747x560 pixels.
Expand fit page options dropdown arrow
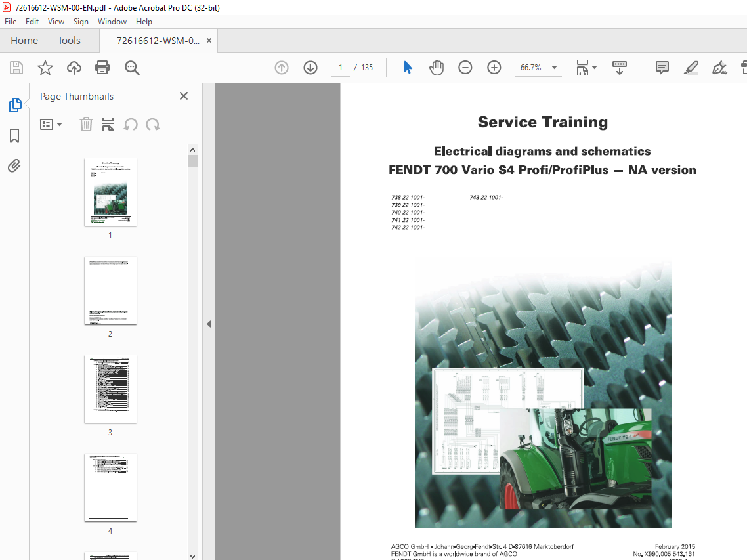[594, 68]
